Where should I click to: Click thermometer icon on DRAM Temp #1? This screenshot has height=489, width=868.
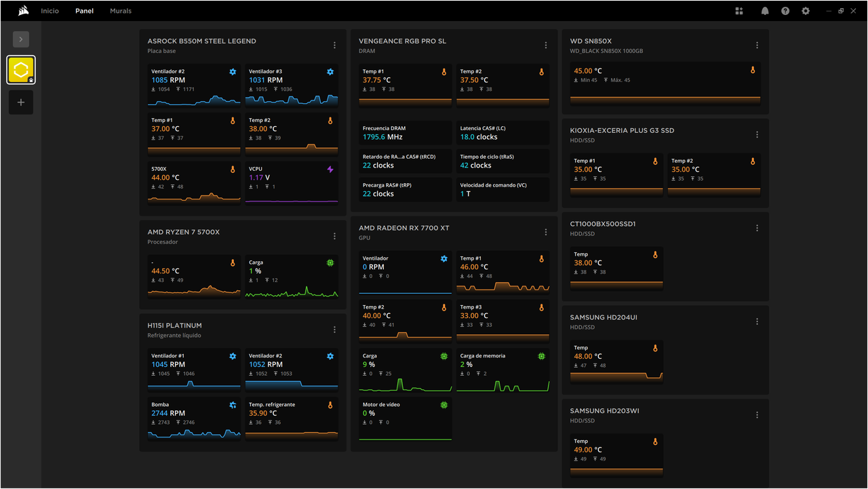tap(444, 72)
